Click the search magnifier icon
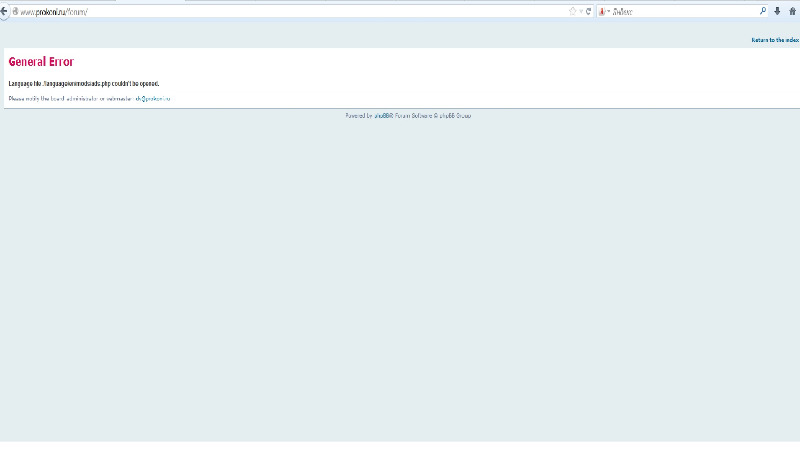800x452 pixels. pos(763,11)
